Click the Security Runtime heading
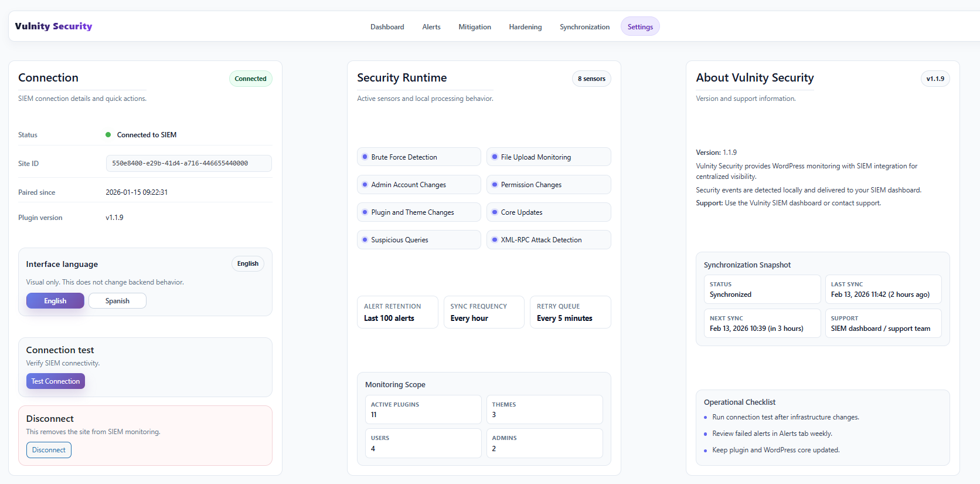 point(402,78)
